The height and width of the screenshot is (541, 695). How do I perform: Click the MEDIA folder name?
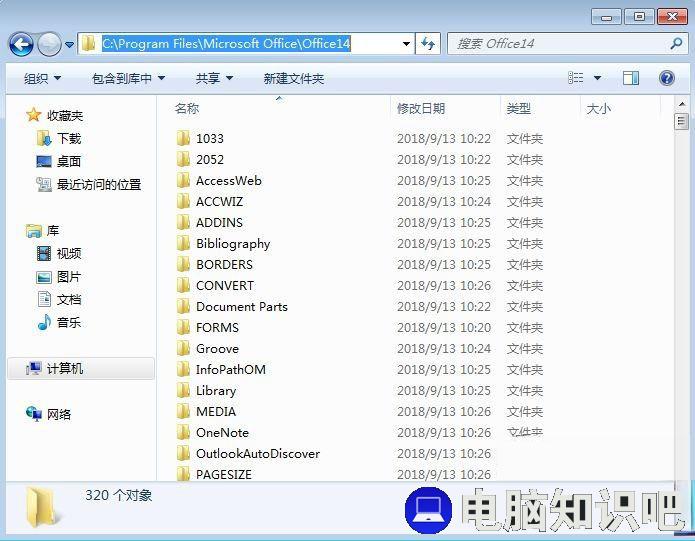216,411
